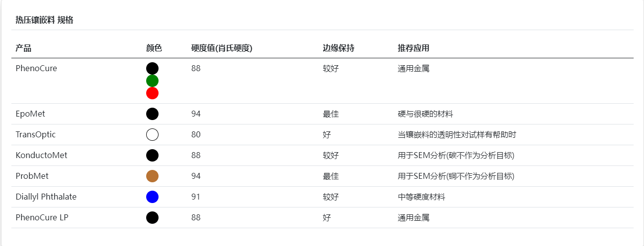Click the brown ProbMet color circle
This screenshot has height=246, width=644.
(x=152, y=176)
